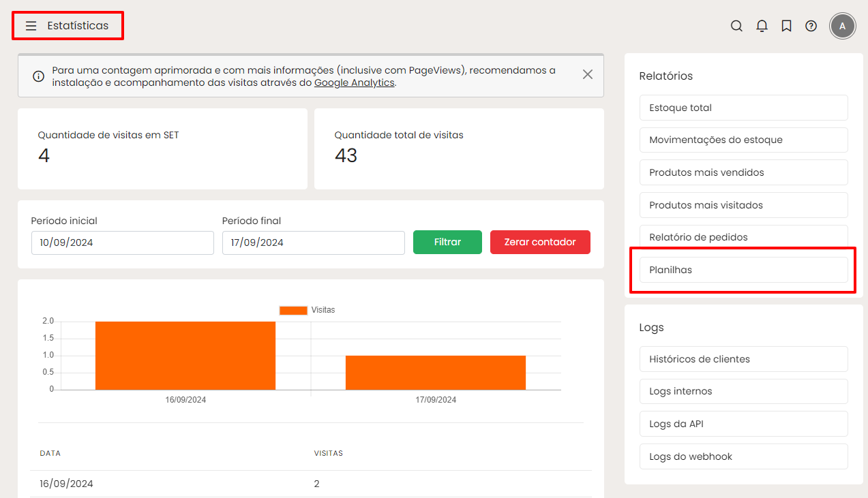868x498 pixels.
Task: Open the user avatar menu
Action: (842, 26)
